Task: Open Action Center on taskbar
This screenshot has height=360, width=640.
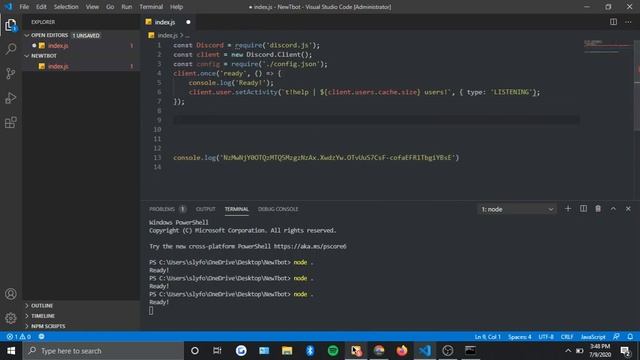Action: coord(625,351)
